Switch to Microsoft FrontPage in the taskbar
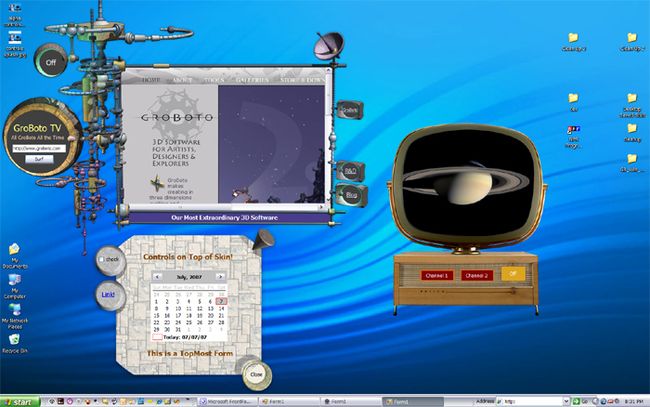Image resolution: width=650 pixels, height=407 pixels. [x=226, y=402]
